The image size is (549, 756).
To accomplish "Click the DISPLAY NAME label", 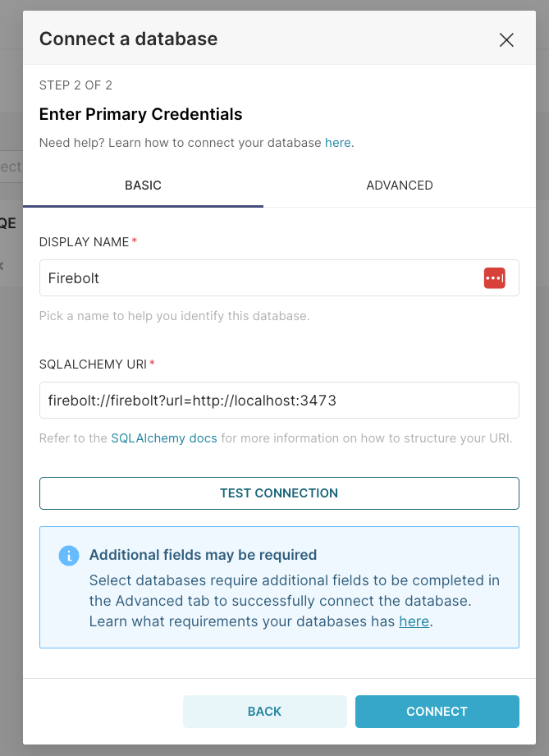I will pyautogui.click(x=84, y=242).
